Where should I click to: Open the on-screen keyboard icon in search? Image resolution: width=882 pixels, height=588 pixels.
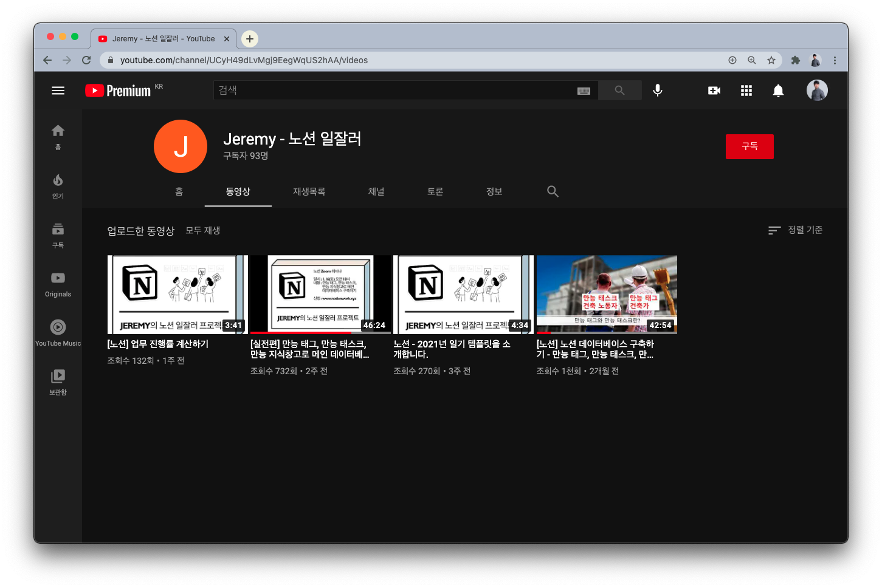(584, 91)
